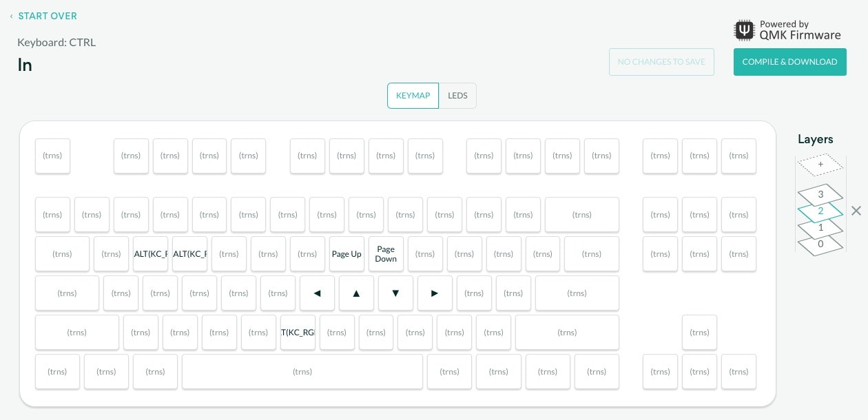Add a new layer with plus icon

click(x=820, y=165)
